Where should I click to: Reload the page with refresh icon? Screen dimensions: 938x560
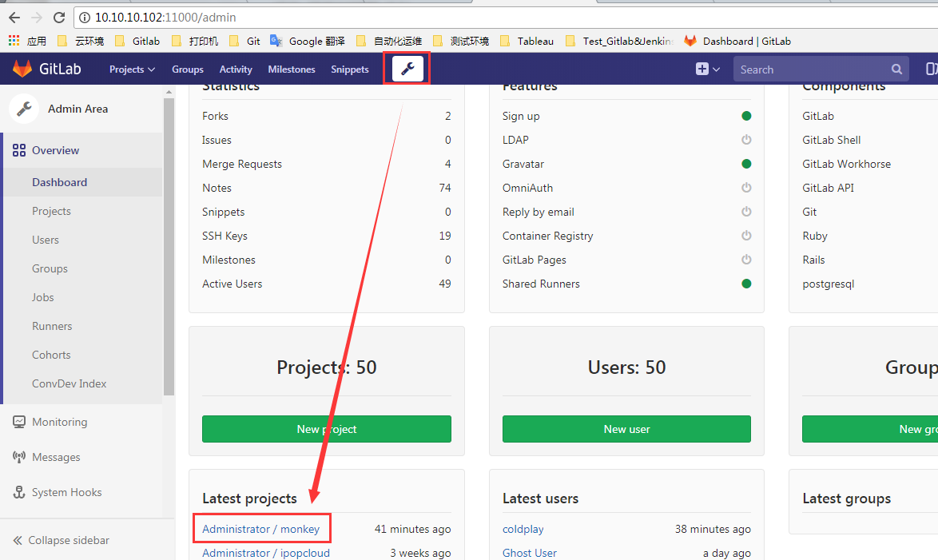58,18
